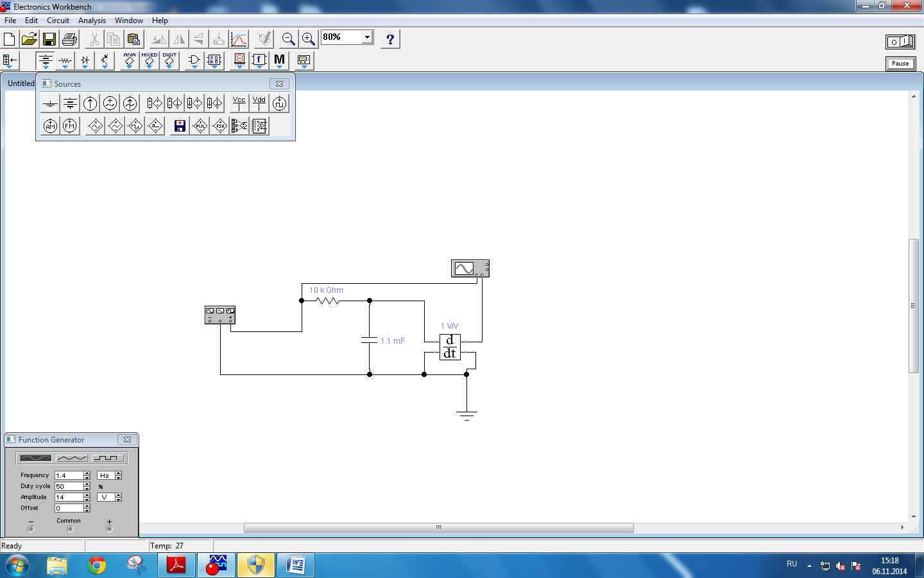The width and height of the screenshot is (924, 578).
Task: Open the Help menu
Action: pyautogui.click(x=160, y=21)
